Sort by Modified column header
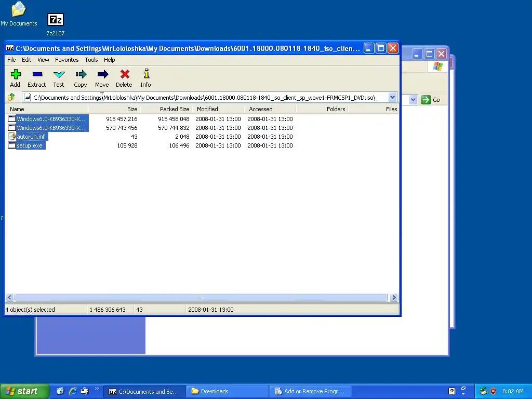 tap(218, 109)
